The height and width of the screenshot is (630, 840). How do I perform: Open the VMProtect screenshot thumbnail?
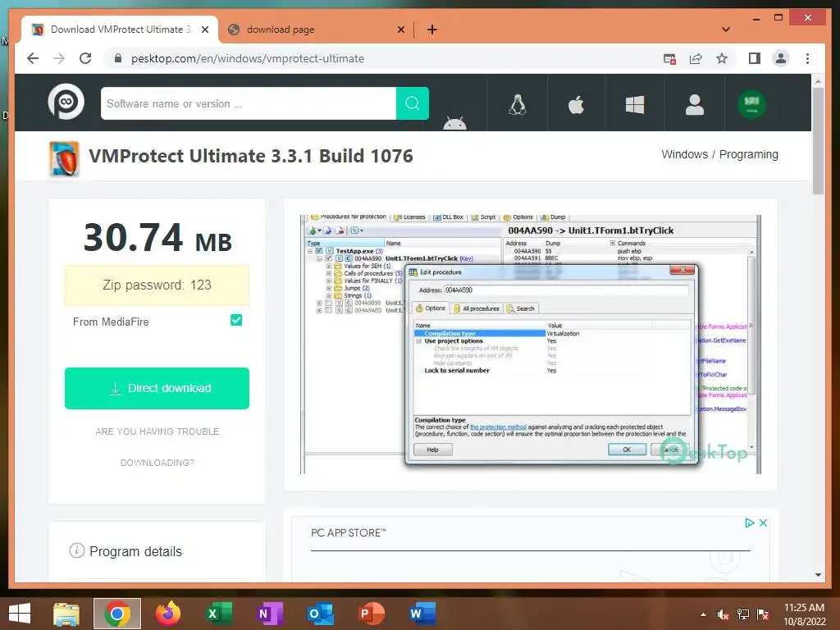531,345
